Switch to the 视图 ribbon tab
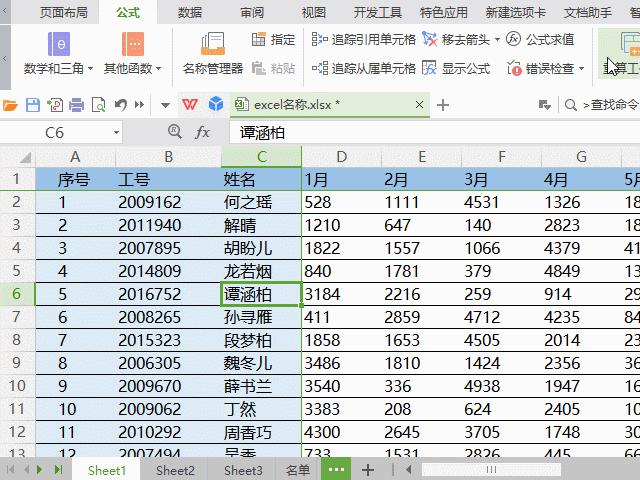Image resolution: width=640 pixels, height=480 pixels. [313, 12]
